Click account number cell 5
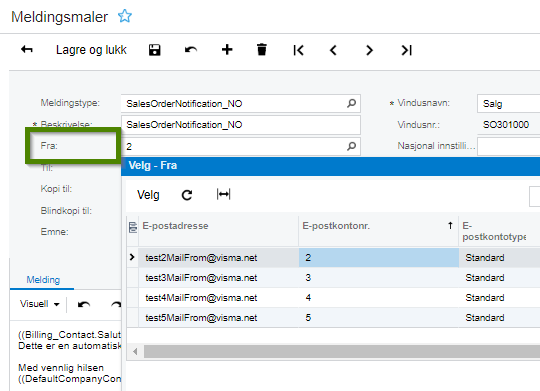 [x=378, y=318]
